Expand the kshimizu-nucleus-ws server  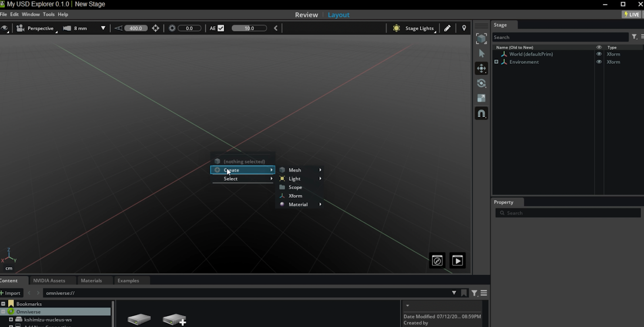[x=11, y=319]
